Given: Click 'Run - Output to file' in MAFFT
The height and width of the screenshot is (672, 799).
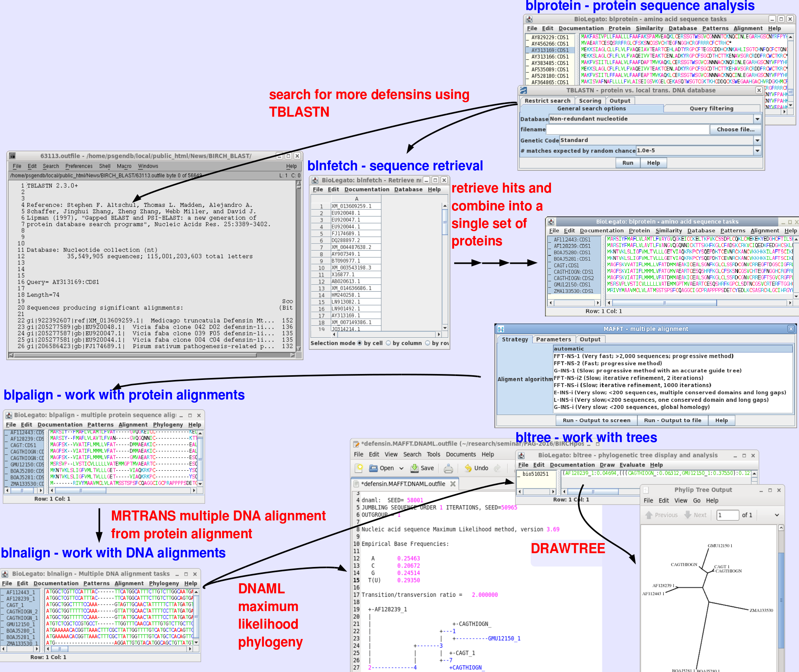Looking at the screenshot, I should tap(672, 420).
